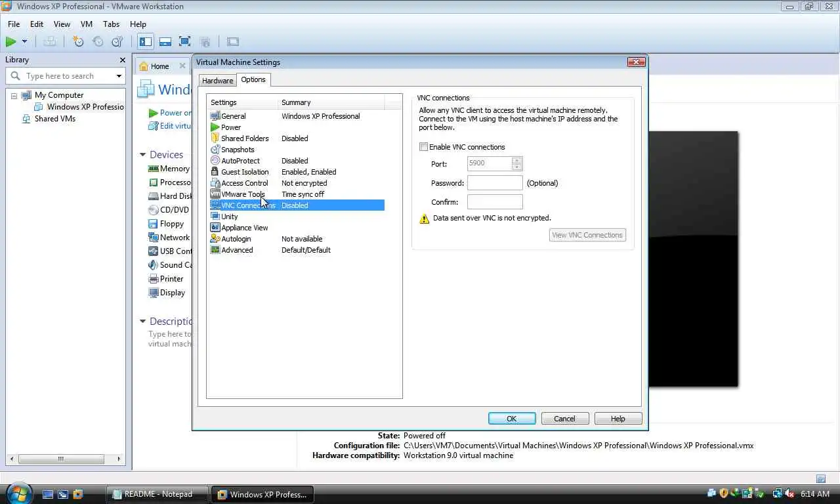Collapse the My Computer tree node
The image size is (840, 504).
click(14, 96)
